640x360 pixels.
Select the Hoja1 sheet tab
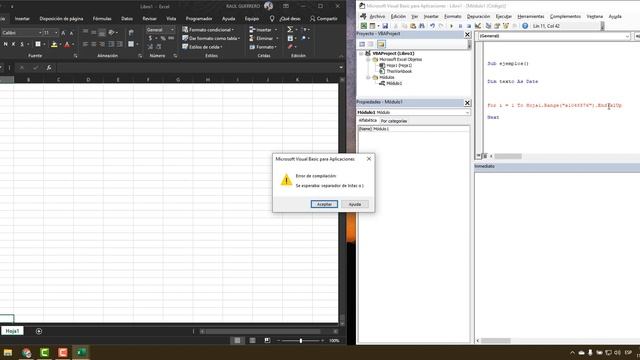coord(12,331)
